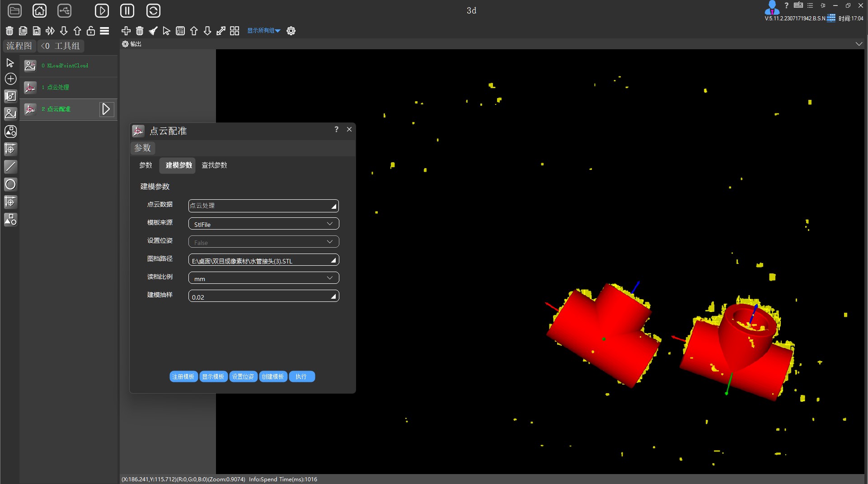Image resolution: width=868 pixels, height=484 pixels.
Task: Open geometry shapes sidebar icon at bottom
Action: tap(10, 219)
